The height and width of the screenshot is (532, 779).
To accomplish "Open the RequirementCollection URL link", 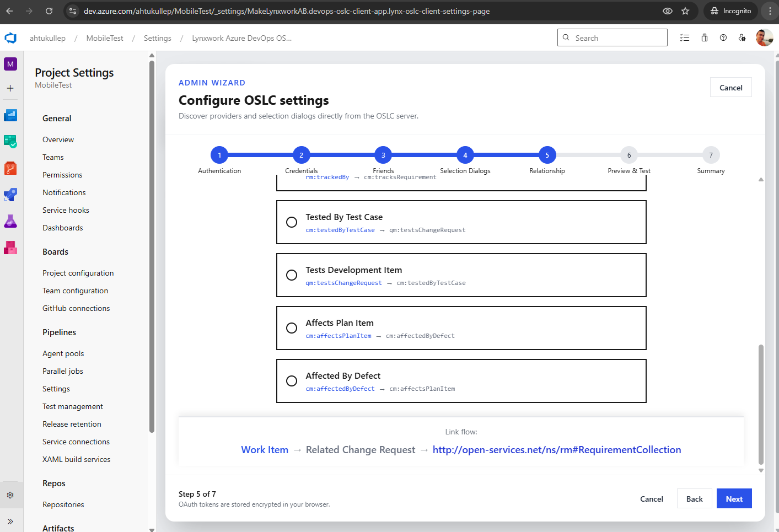I will click(557, 450).
